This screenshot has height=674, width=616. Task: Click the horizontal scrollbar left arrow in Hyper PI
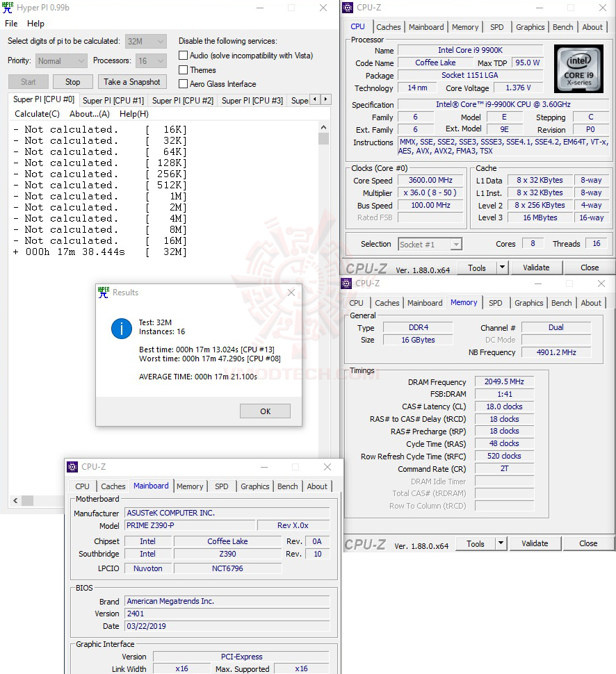tap(15, 501)
